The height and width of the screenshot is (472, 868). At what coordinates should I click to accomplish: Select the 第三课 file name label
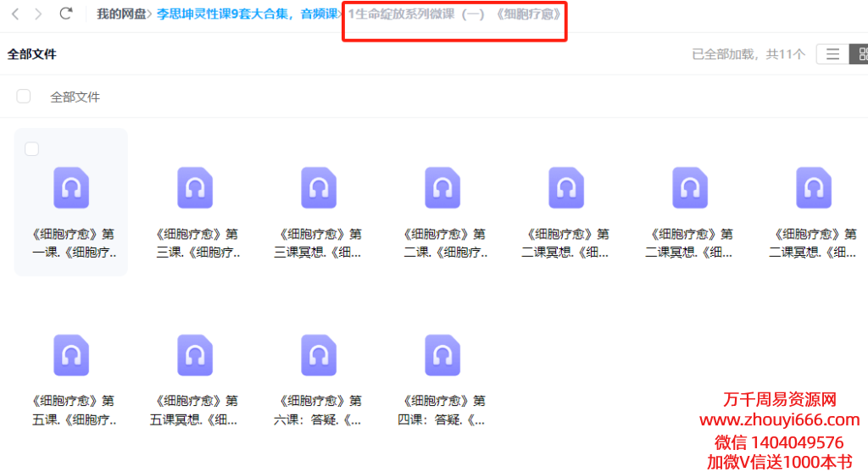195,243
